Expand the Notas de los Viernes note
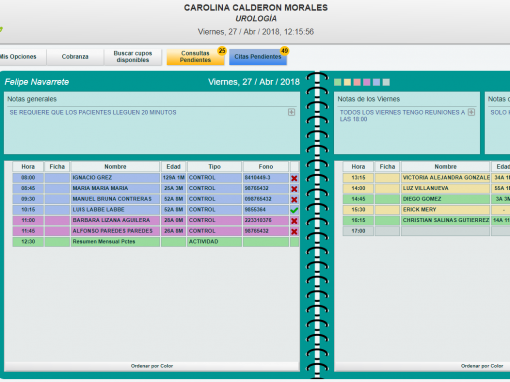510x382 pixels. [471, 112]
